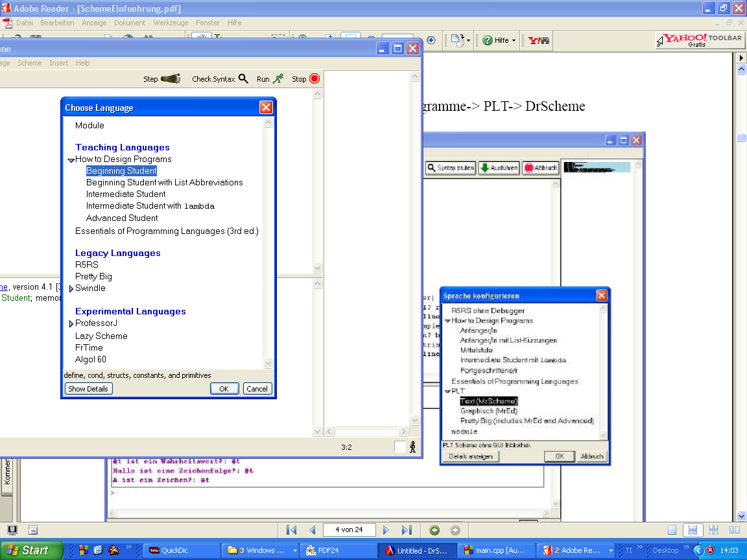Select Beginning Student language
Viewport: 747px width, 560px height.
tap(121, 170)
